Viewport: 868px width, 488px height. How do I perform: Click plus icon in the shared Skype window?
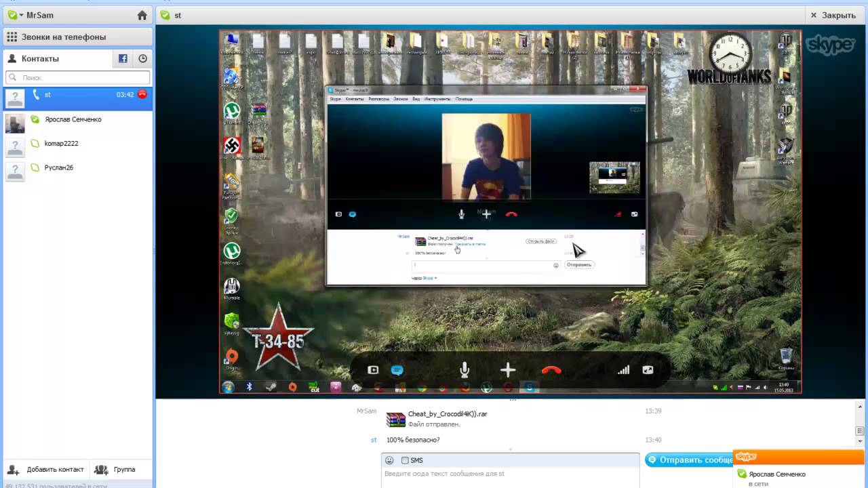pos(486,214)
